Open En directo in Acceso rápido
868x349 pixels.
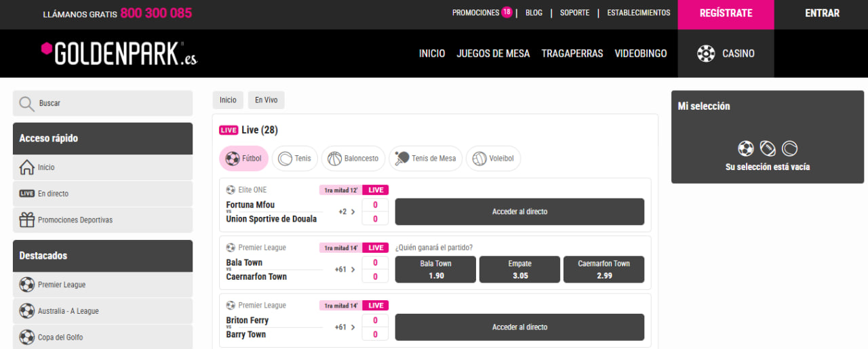point(102,194)
